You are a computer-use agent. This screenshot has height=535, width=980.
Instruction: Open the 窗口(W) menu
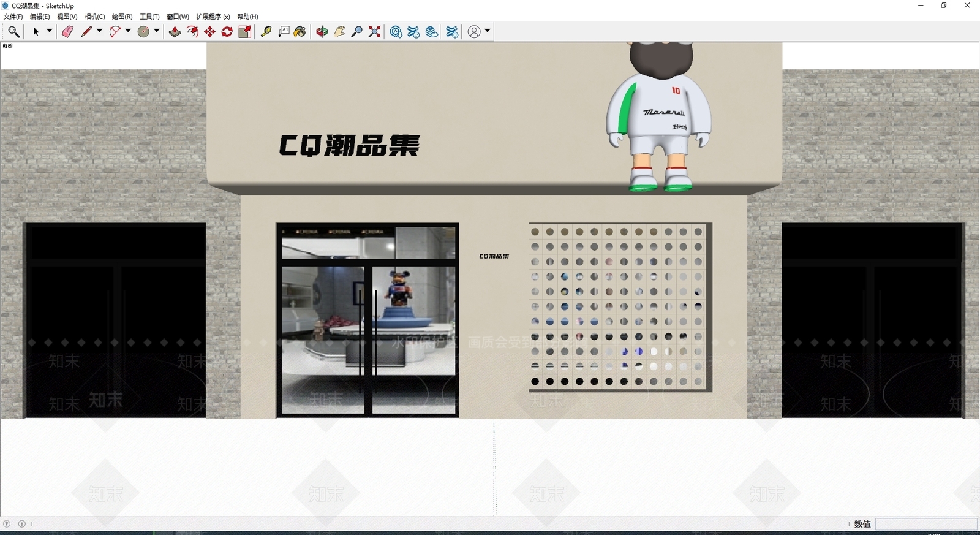coord(178,17)
